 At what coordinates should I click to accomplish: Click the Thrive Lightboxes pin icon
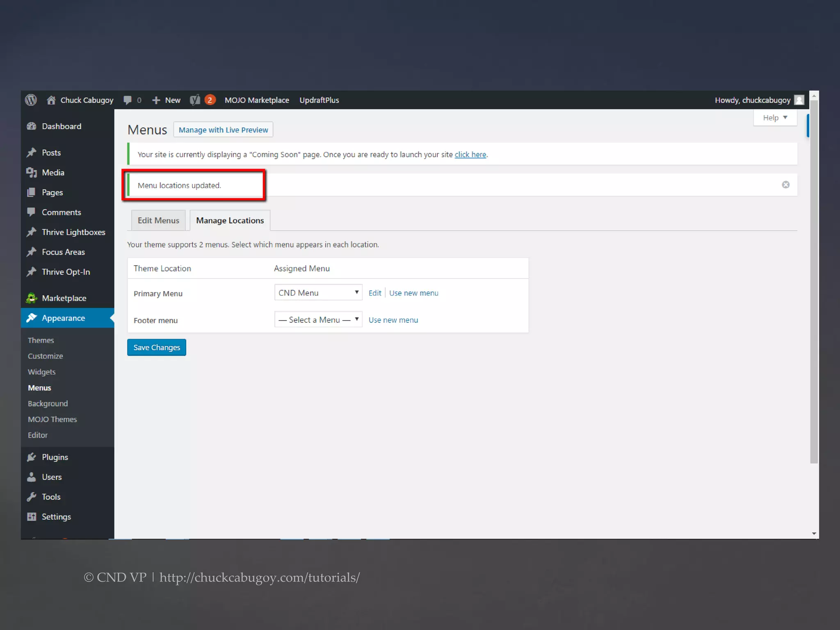click(32, 232)
